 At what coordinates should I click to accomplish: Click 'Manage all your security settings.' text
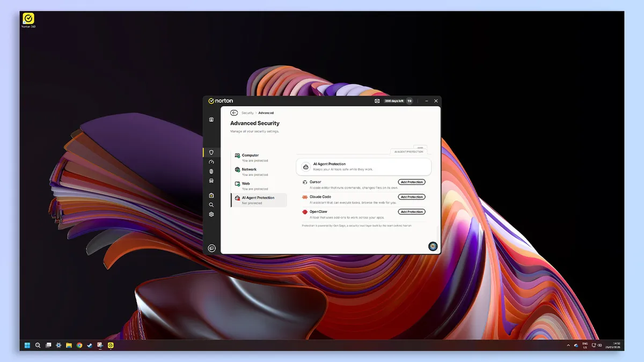coord(255,131)
